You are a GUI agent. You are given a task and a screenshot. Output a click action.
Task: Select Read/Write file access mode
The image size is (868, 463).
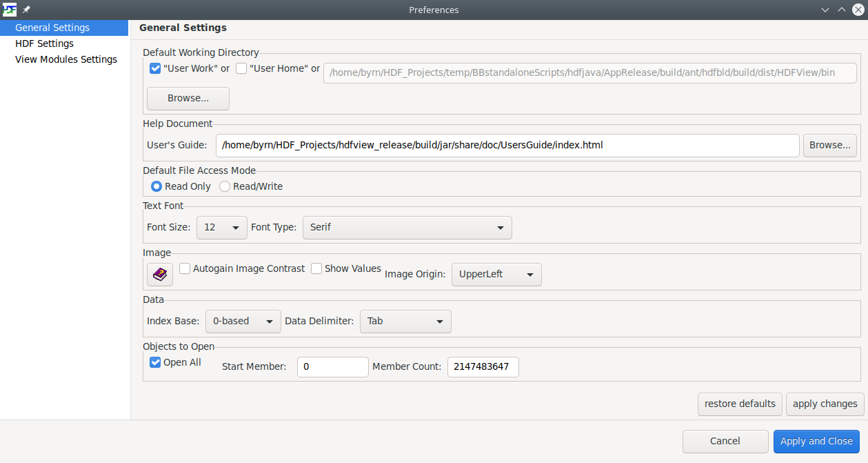tap(225, 186)
